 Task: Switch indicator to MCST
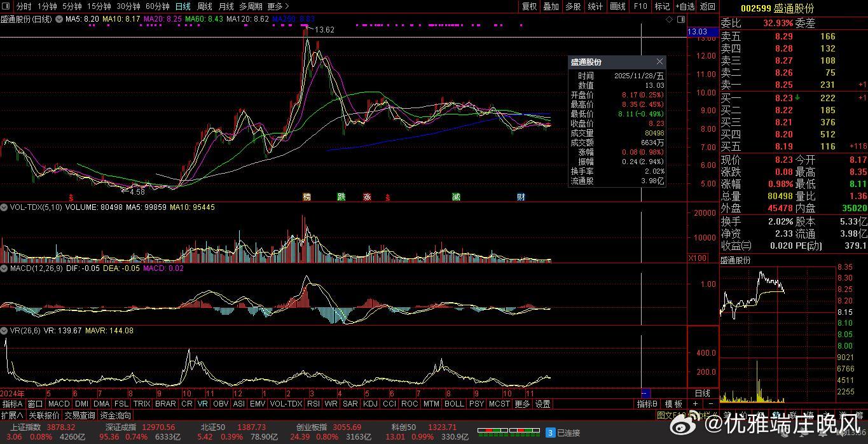point(499,404)
